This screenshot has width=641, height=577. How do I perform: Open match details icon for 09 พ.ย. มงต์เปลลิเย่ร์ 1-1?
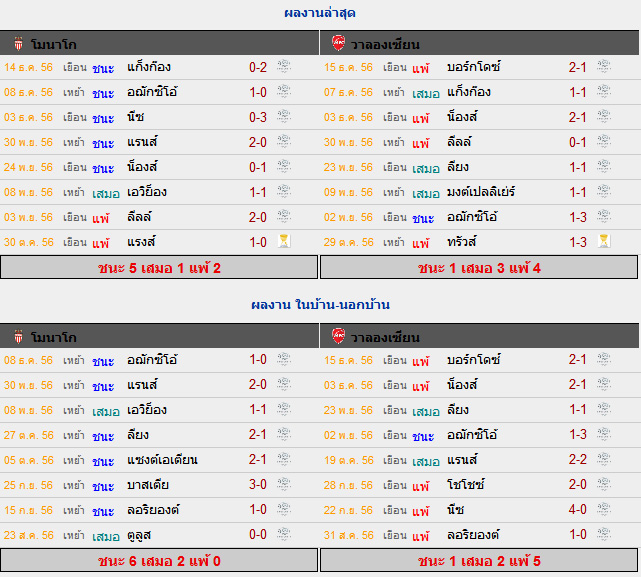(604, 191)
